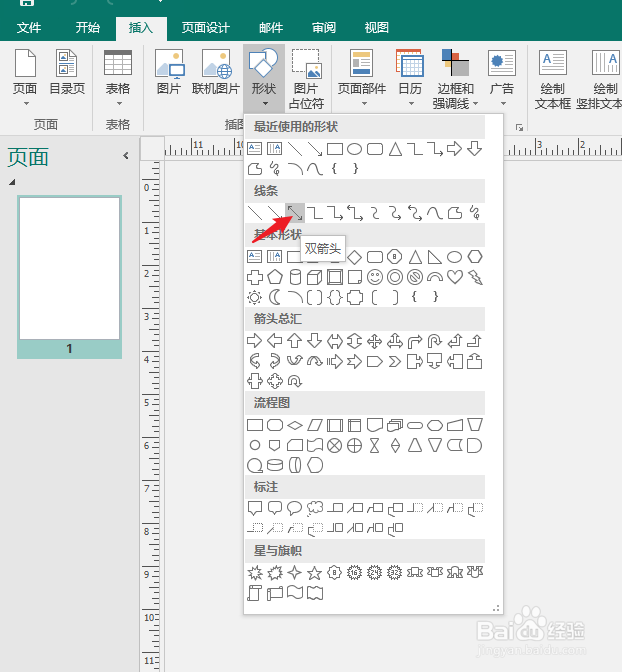Viewport: 622px width, 672px height.
Task: Select the double arrow line shape
Action: tap(295, 213)
